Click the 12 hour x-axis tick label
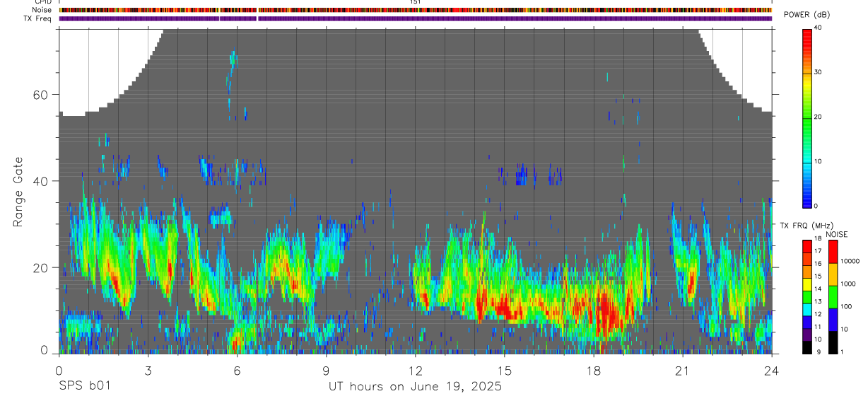This screenshot has height=401, width=868. (x=416, y=371)
